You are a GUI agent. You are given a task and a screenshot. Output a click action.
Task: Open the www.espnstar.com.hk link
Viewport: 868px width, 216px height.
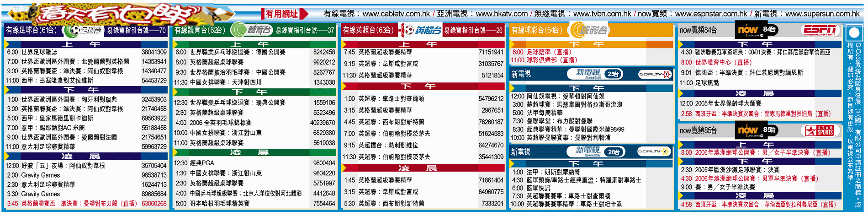click(x=711, y=14)
